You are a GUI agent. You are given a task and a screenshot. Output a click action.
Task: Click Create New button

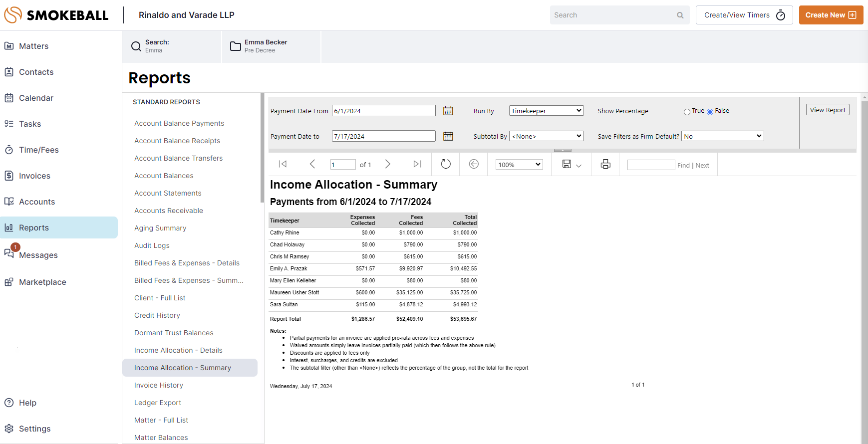click(x=831, y=15)
